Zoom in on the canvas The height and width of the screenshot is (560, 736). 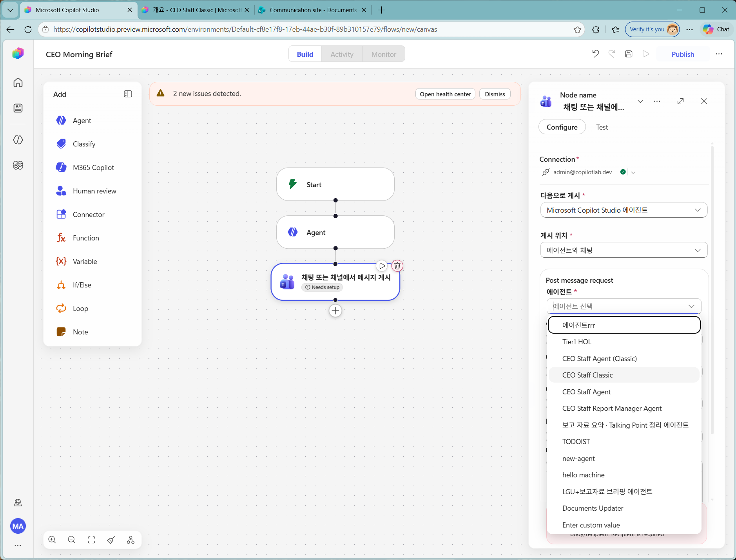tap(52, 540)
